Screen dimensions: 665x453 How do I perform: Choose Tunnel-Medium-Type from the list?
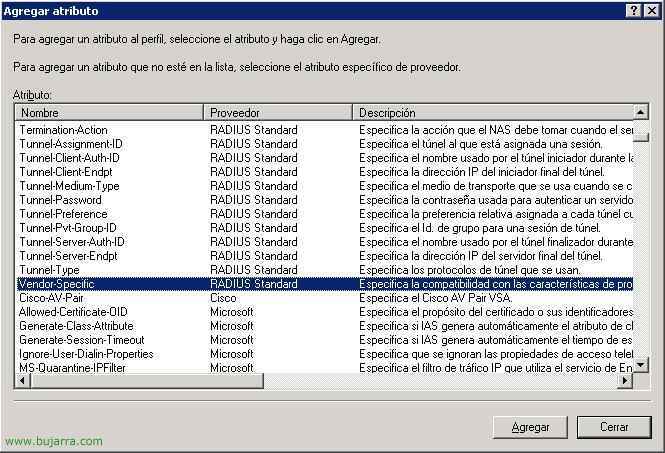tap(69, 186)
